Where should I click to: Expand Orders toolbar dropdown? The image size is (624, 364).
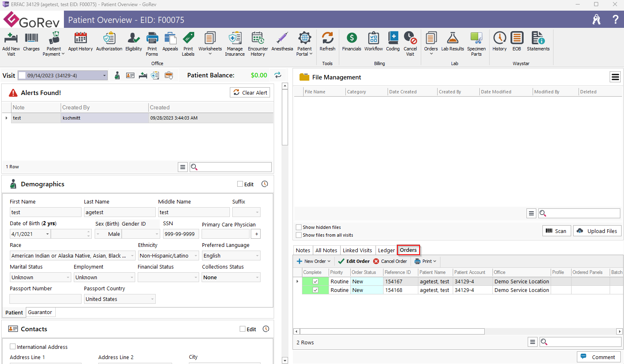431,54
